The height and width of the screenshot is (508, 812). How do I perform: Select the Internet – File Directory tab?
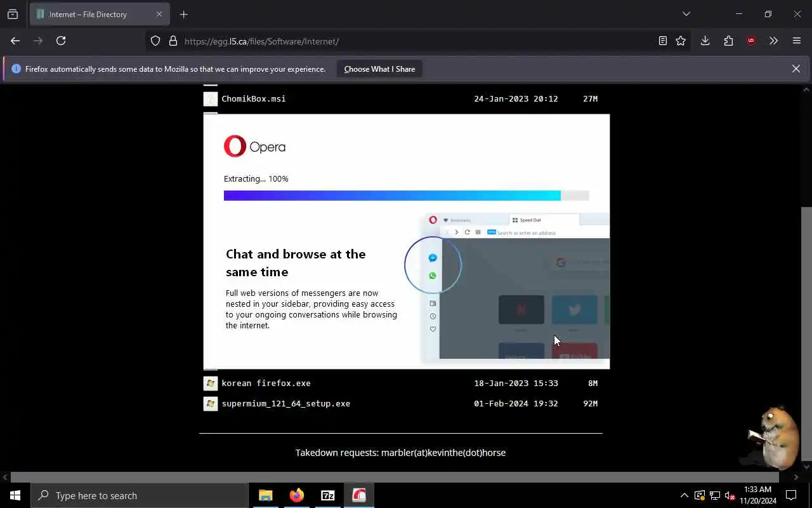100,14
